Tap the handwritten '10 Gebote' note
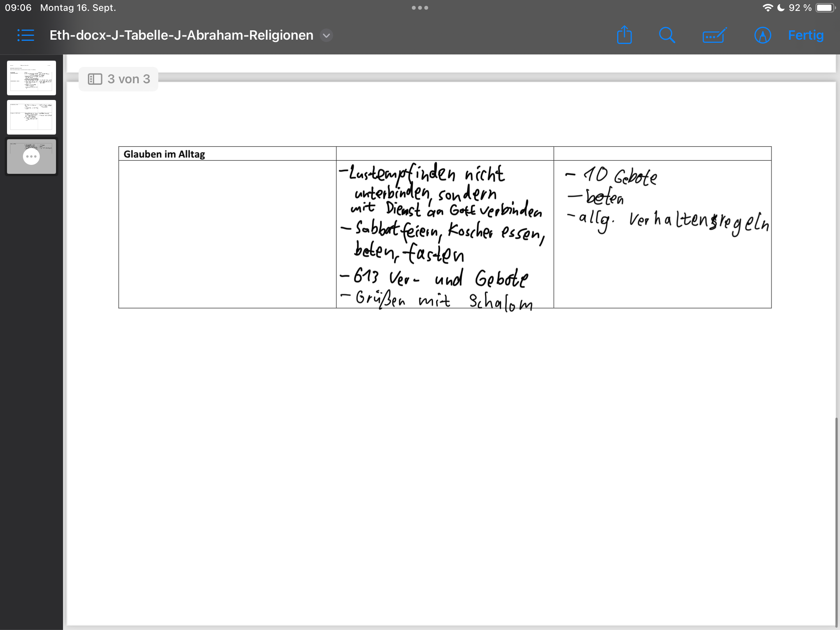840x630 pixels. pyautogui.click(x=620, y=176)
